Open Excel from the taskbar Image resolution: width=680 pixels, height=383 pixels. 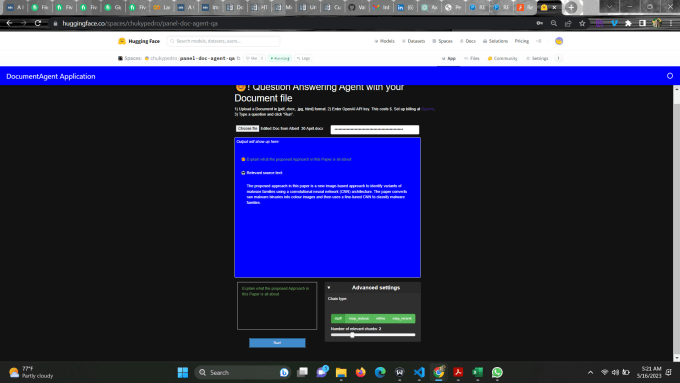pos(477,372)
